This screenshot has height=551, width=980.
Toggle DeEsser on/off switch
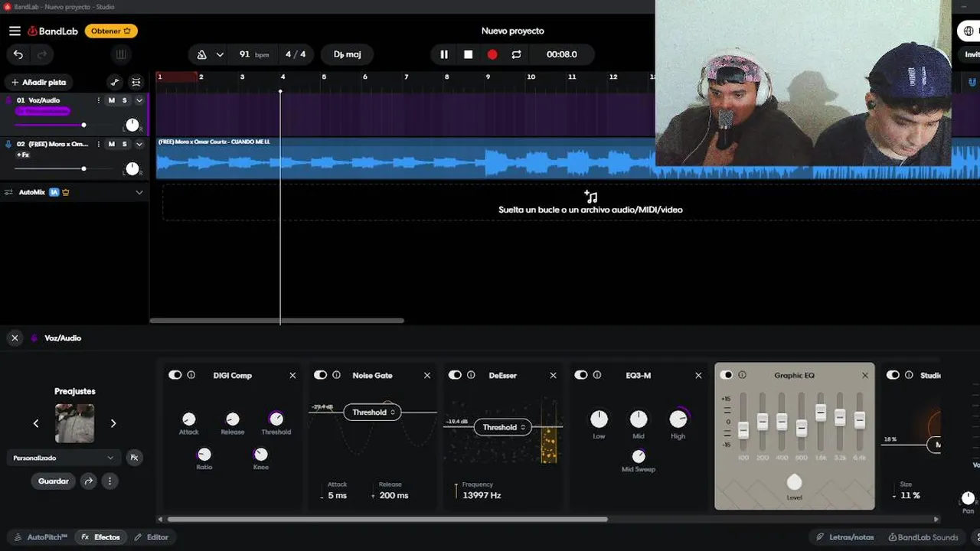point(455,375)
